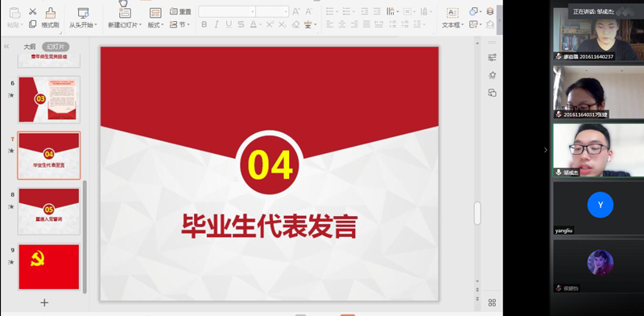
Task: Click the 重置 reset button
Action: (180, 11)
